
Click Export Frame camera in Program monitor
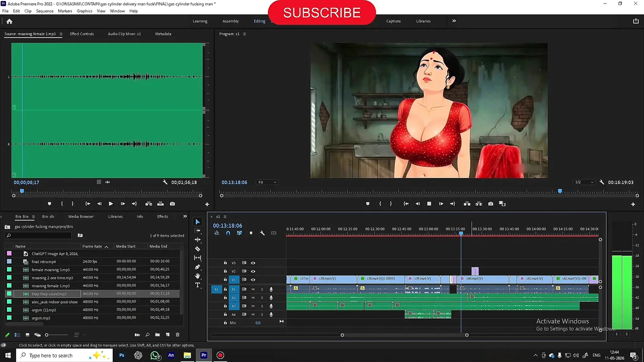point(491,204)
